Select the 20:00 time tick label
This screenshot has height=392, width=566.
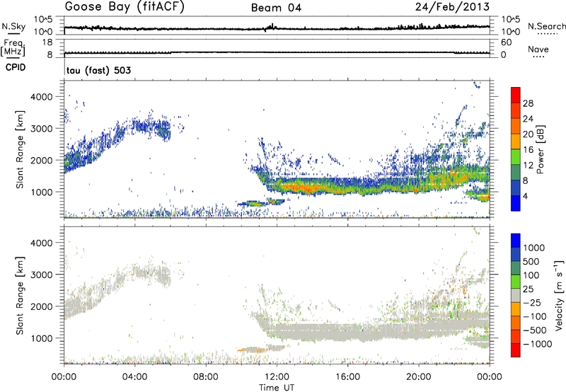(419, 377)
